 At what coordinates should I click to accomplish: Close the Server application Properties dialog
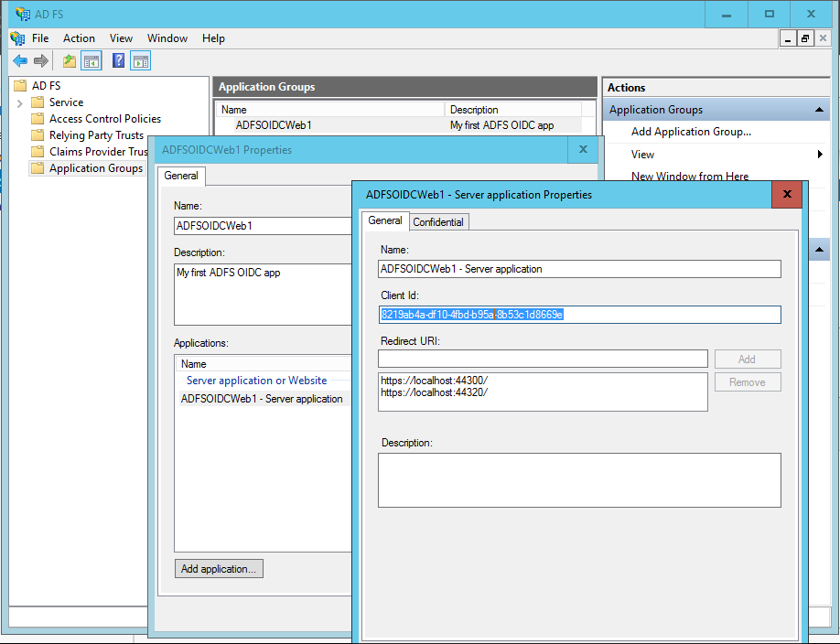click(x=787, y=194)
